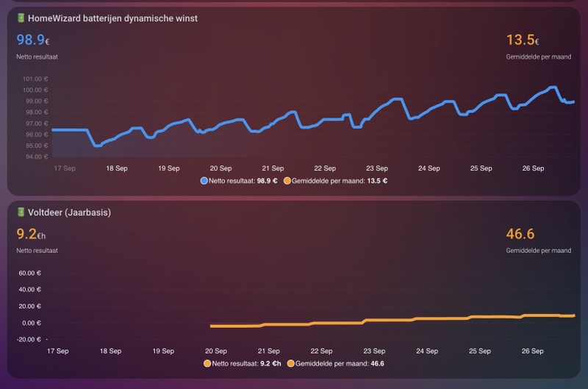This screenshot has height=389, width=588.
Task: Click 20 Sep axis label in Voltdeer chart
Action: (216, 351)
